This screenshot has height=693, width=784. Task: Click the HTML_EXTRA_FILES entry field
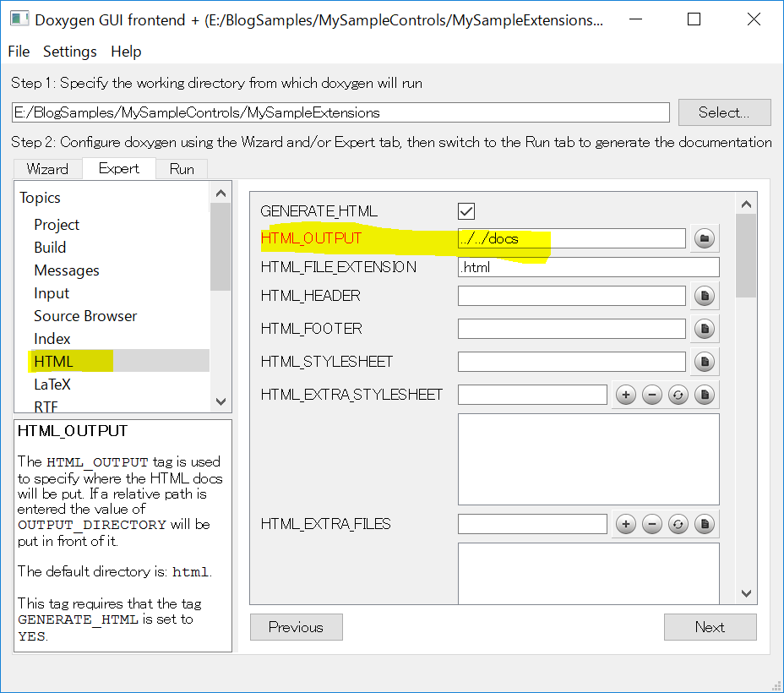(532, 524)
